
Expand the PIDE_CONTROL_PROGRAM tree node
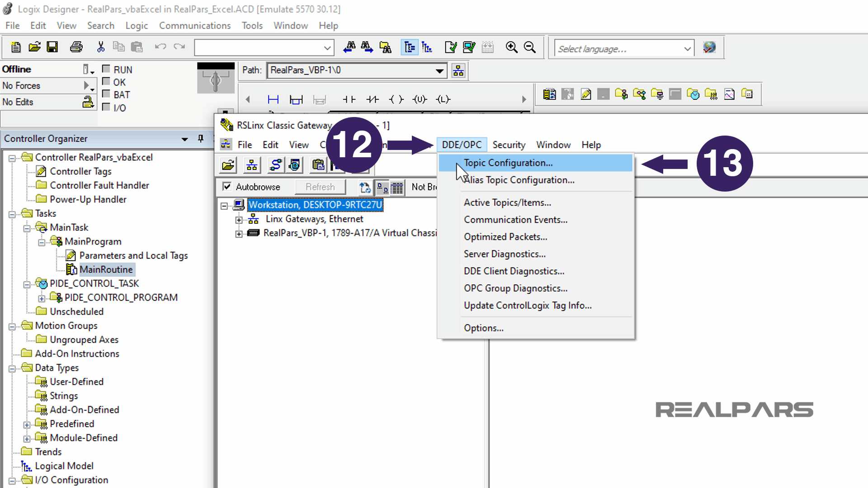[x=42, y=298]
